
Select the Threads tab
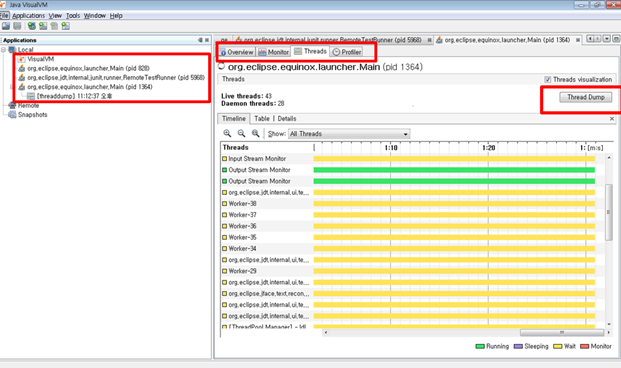(310, 51)
